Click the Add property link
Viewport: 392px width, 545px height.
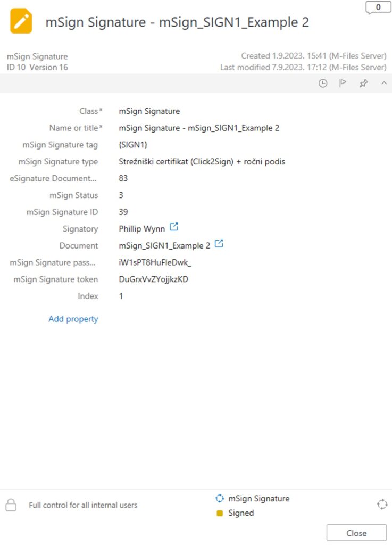pos(73,319)
